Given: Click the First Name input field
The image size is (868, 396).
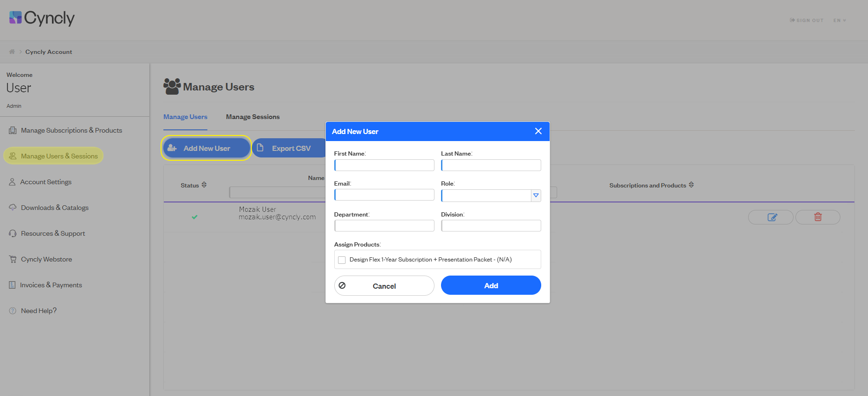Looking at the screenshot, I should click(x=384, y=165).
